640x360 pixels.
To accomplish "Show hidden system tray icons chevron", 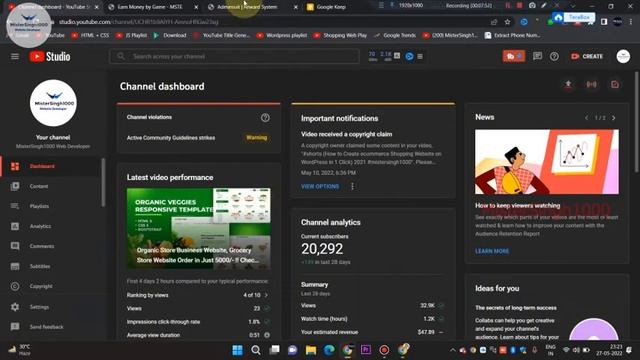I will point(452,350).
